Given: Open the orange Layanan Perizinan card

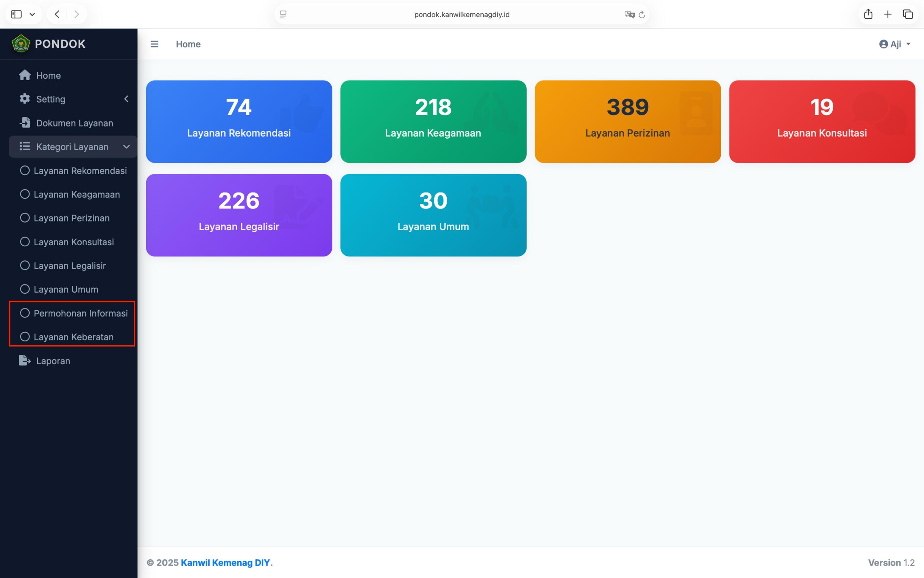Looking at the screenshot, I should pyautogui.click(x=628, y=122).
